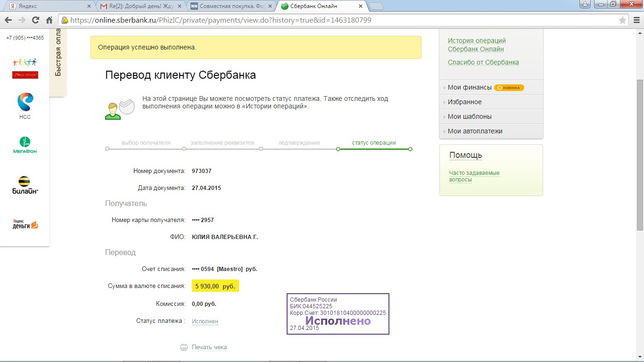The height and width of the screenshot is (362, 644).
Task: Click the Помощь heading
Action: (x=466, y=155)
